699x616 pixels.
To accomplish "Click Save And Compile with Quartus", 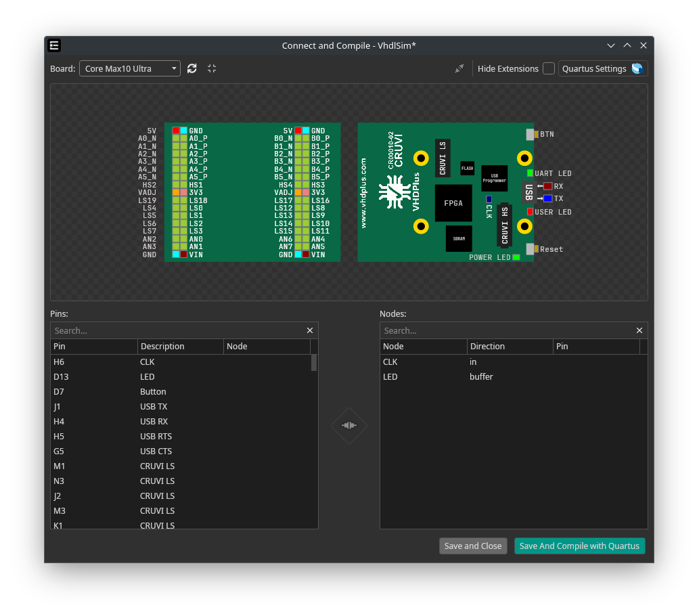I will [x=579, y=546].
